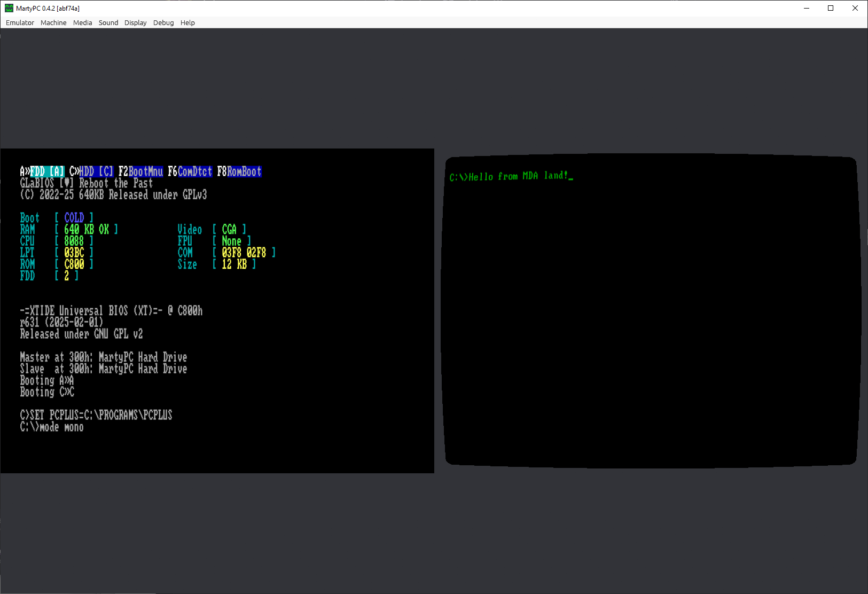Click the 'XTIDE Universal BIOS' line
868x594 pixels.
(x=111, y=310)
